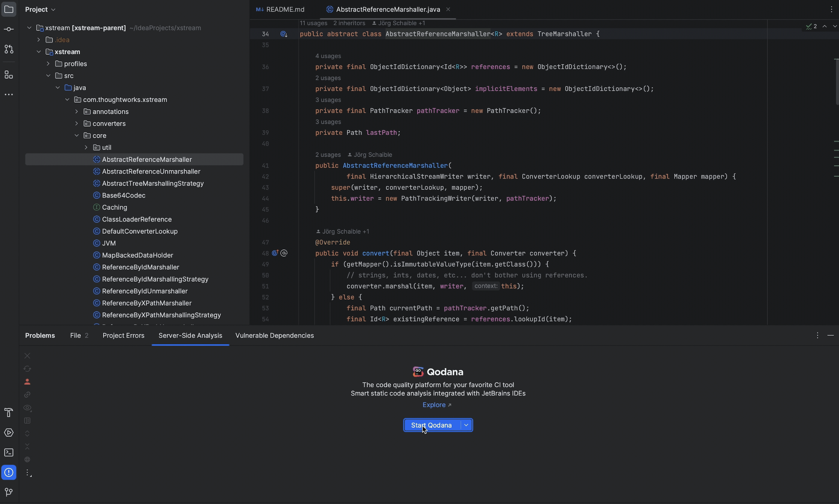Switch to README.md editor tab
839x504 pixels.
click(280, 9)
